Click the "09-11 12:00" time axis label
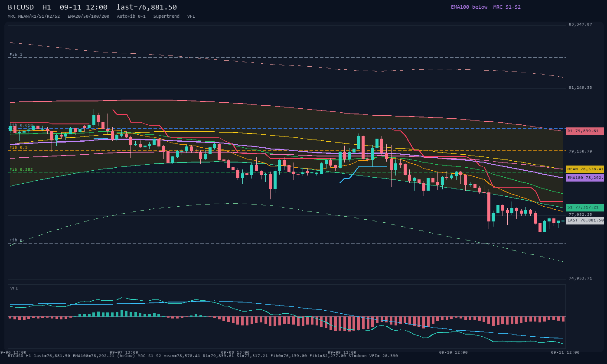 tap(565, 352)
